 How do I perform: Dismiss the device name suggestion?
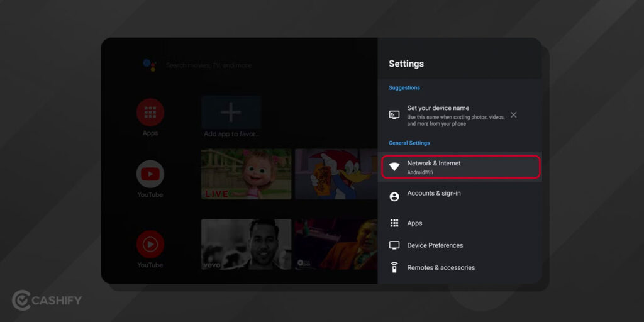(x=513, y=114)
